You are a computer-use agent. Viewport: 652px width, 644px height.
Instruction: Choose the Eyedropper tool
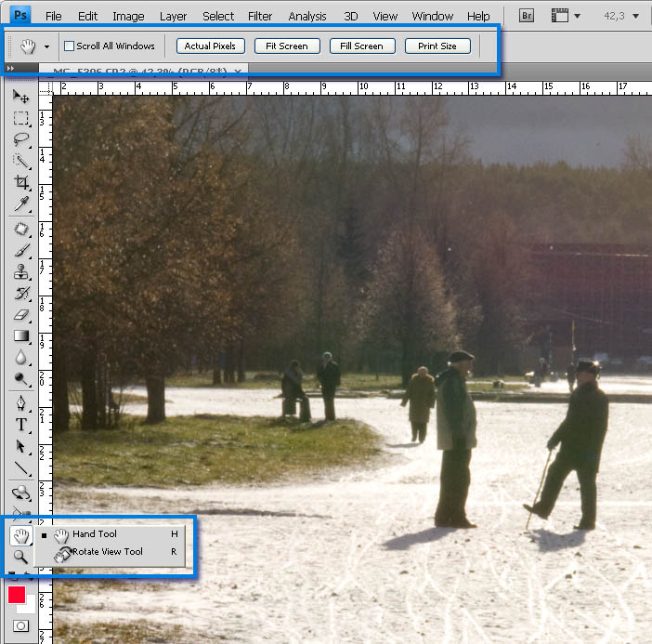[x=20, y=204]
